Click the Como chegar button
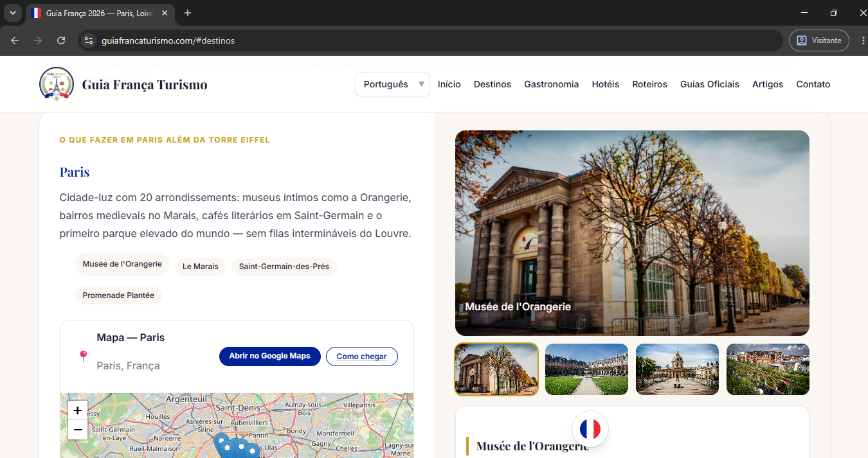Viewport: 868px width, 458px height. click(x=362, y=357)
